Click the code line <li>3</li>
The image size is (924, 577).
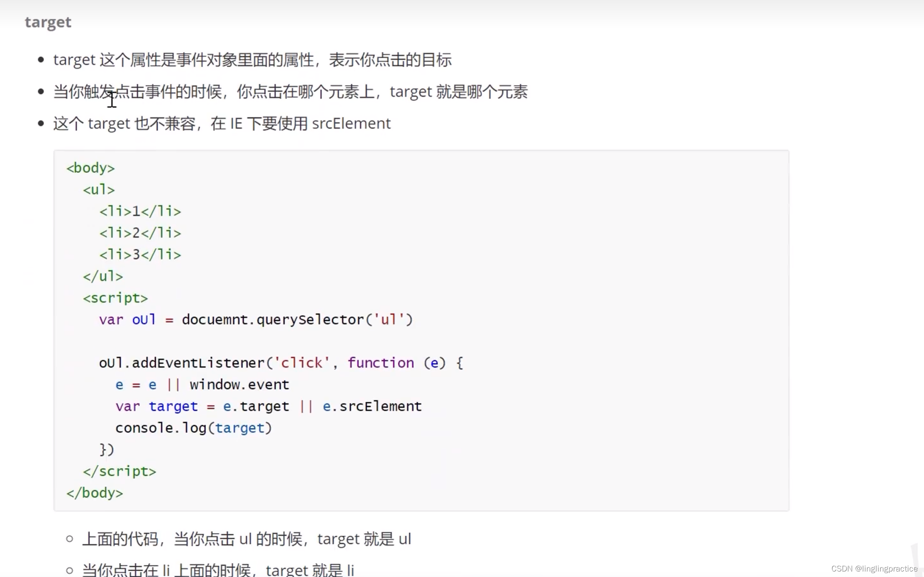[x=140, y=255]
